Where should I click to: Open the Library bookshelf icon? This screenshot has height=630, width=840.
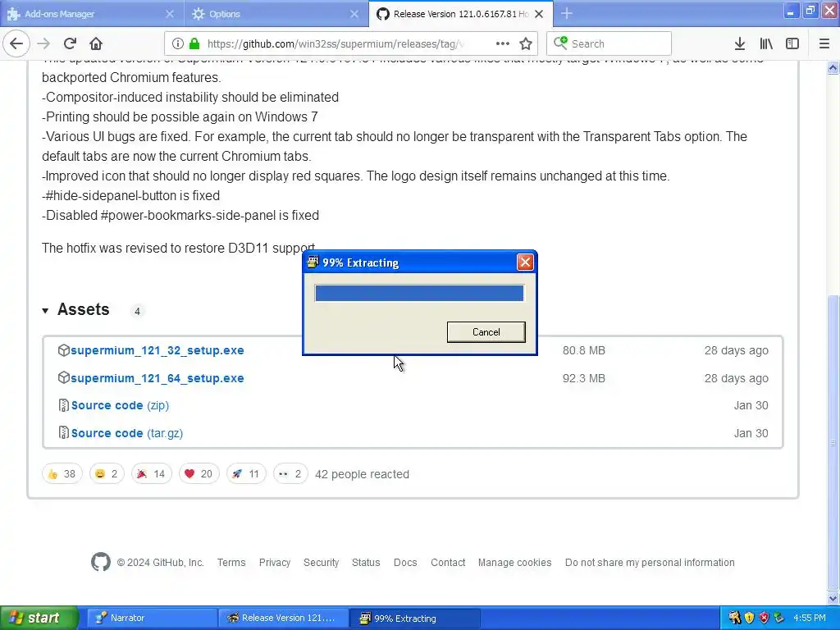[766, 43]
